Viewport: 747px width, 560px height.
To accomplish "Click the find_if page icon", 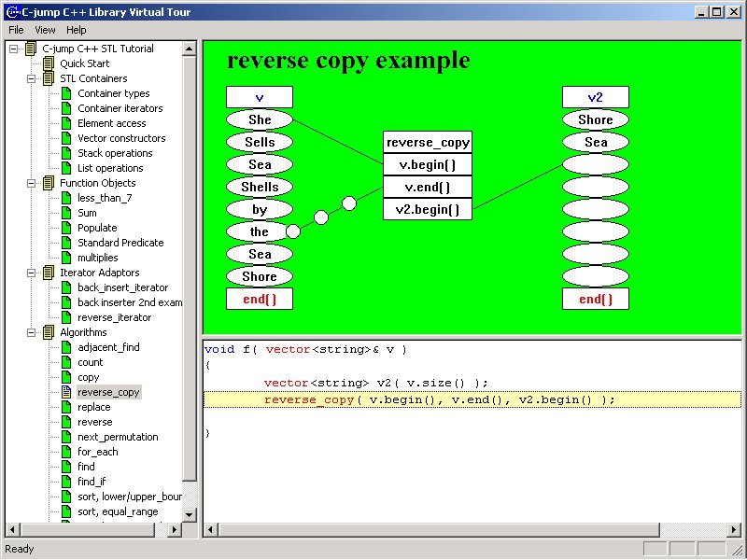I will click(x=66, y=482).
